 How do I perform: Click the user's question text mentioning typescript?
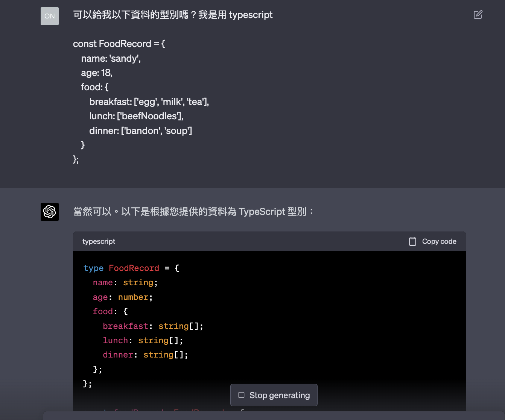pos(173,15)
